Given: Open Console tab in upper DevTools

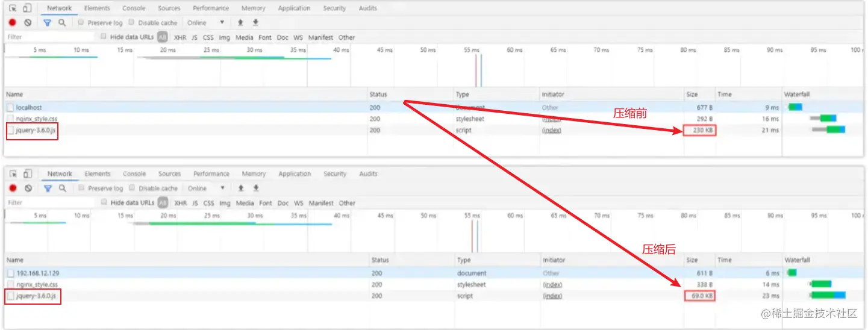Looking at the screenshot, I should point(134,8).
